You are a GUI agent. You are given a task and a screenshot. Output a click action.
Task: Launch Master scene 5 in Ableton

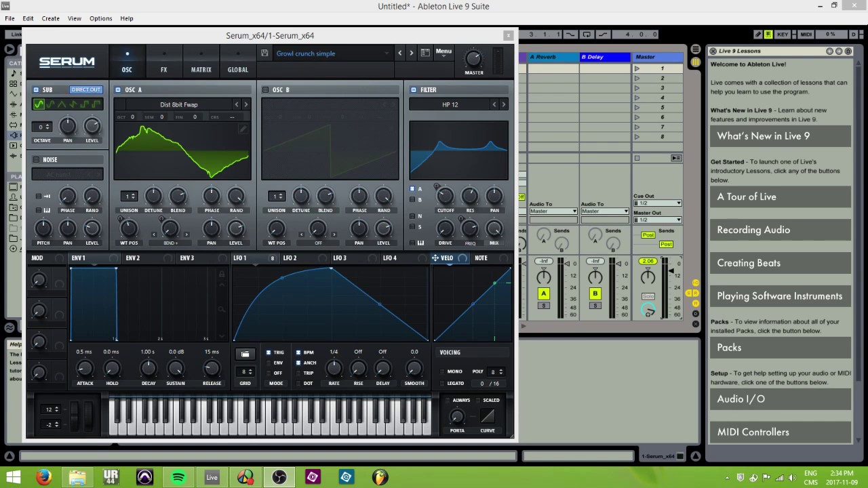(637, 107)
